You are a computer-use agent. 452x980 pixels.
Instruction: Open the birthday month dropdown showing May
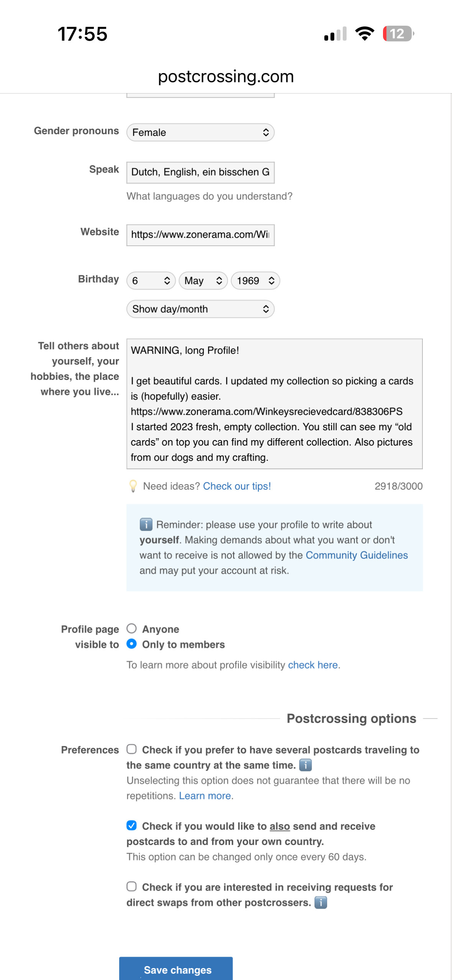click(x=203, y=281)
